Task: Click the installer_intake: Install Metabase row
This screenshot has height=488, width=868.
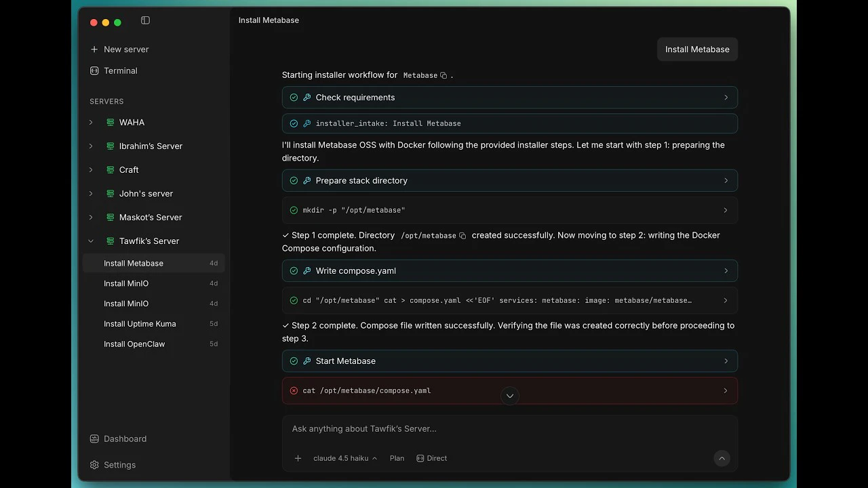Action: coord(510,123)
